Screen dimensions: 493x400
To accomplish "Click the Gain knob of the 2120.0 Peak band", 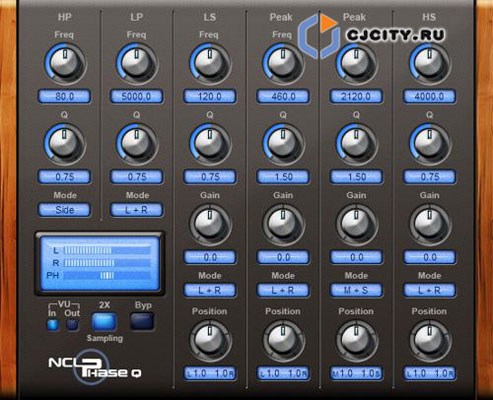I will pos(357,224).
